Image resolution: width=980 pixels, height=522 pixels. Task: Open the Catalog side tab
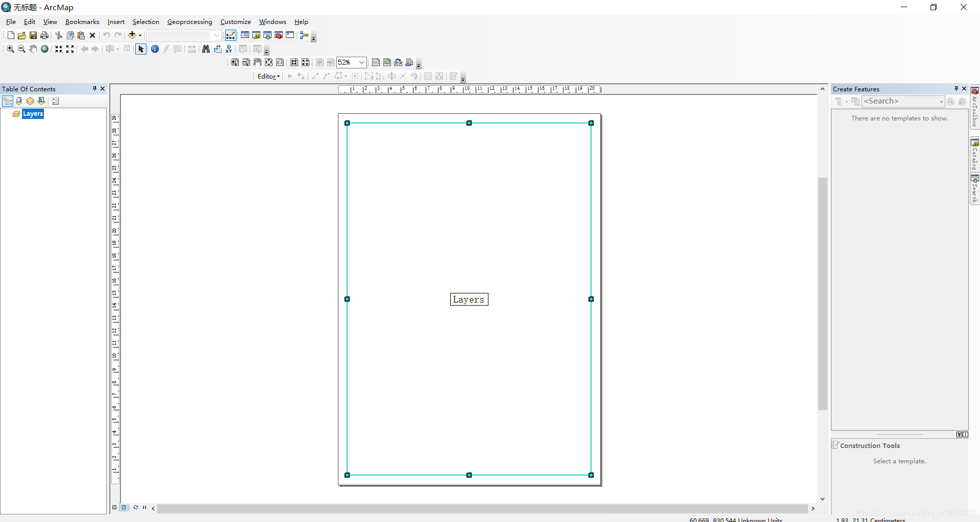pyautogui.click(x=974, y=155)
